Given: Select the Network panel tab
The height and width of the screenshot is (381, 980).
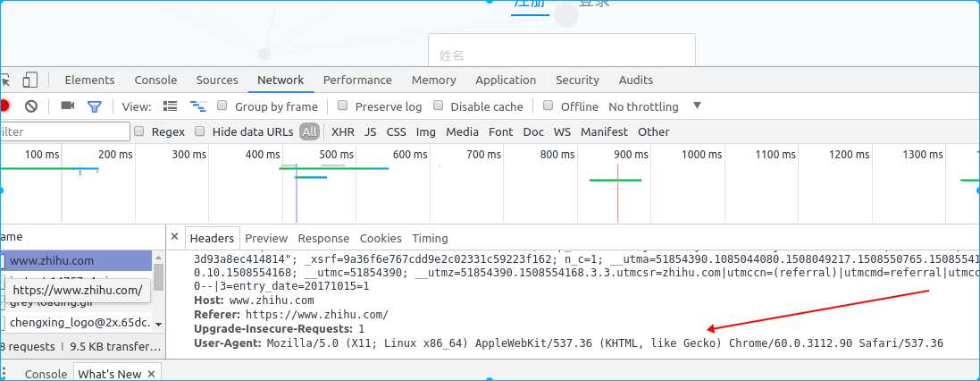Looking at the screenshot, I should click(x=281, y=80).
